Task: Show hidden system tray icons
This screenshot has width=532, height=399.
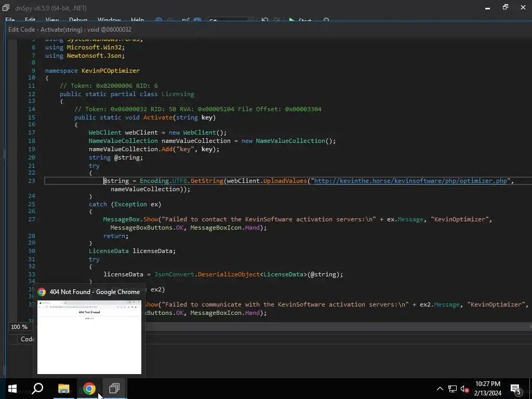Action: tap(440, 389)
